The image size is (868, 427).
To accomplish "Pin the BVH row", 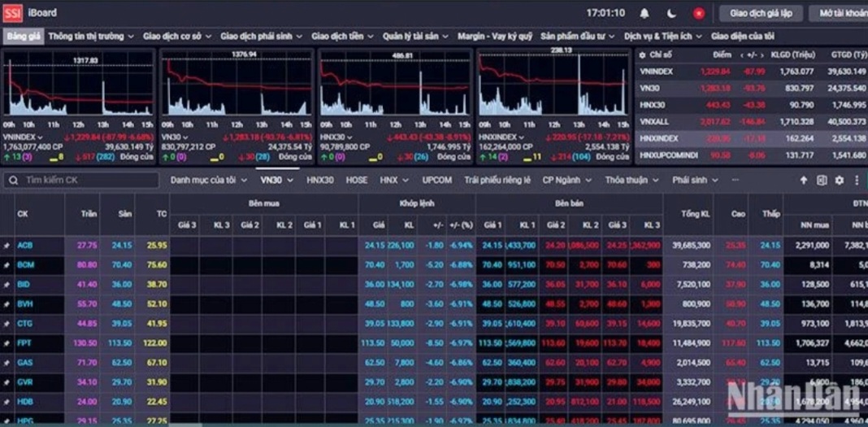I will click(x=7, y=304).
